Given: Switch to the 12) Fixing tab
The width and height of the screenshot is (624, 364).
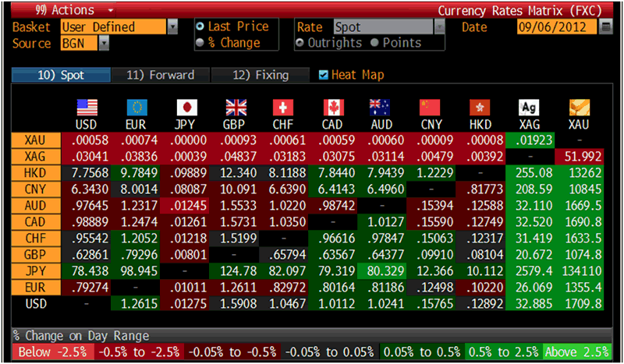Looking at the screenshot, I should pos(261,75).
